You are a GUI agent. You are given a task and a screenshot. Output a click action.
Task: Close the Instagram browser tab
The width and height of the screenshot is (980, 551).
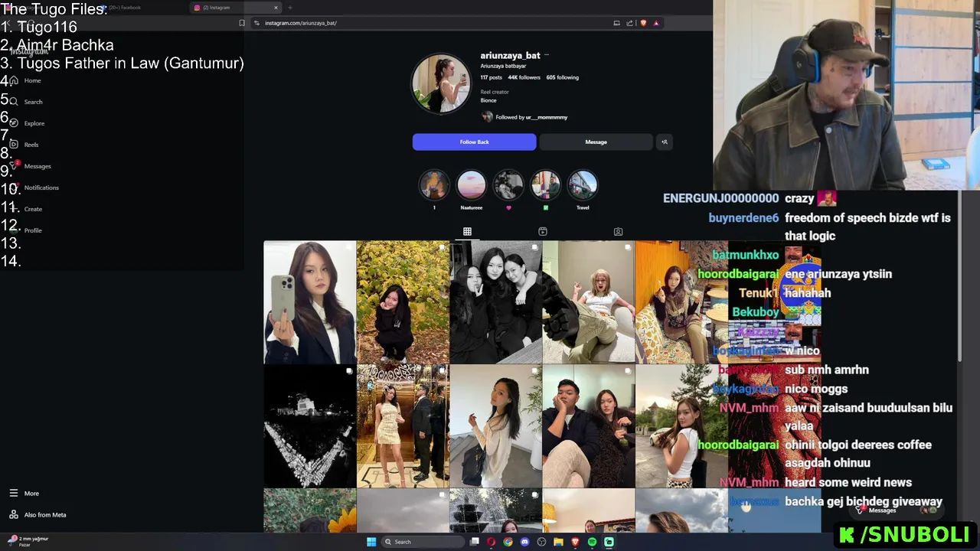click(276, 8)
